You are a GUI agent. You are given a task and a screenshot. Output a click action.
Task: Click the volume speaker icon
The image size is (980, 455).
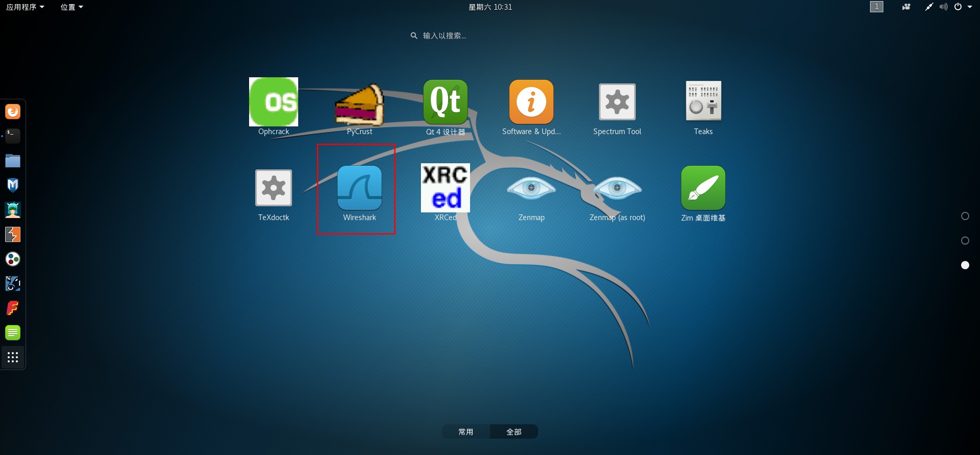point(944,7)
